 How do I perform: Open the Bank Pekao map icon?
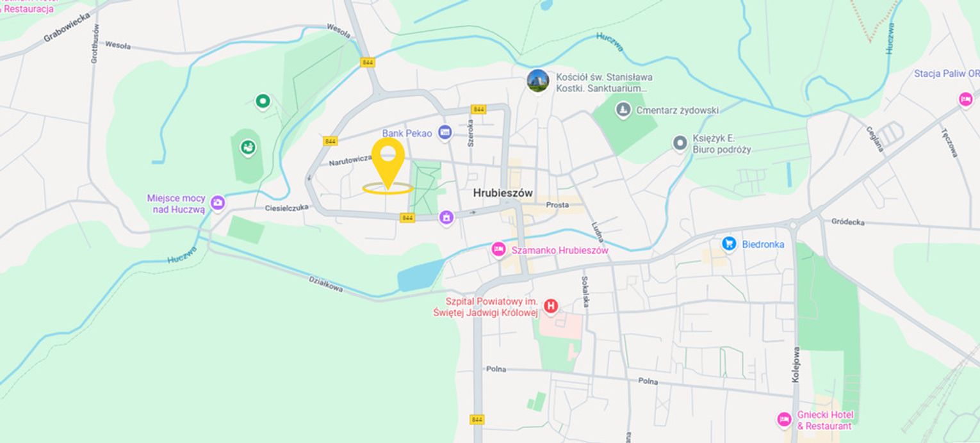[x=445, y=133]
